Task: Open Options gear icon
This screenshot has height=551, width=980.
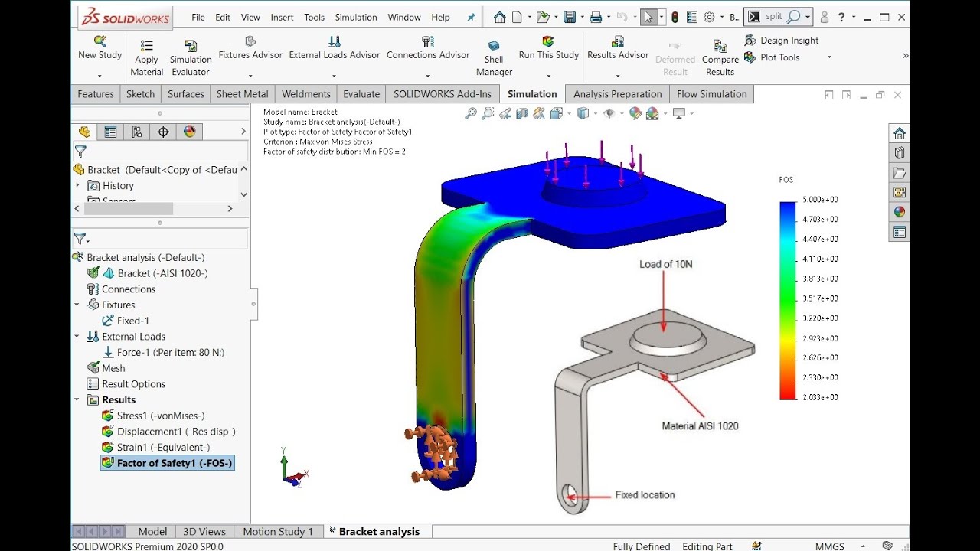Action: (709, 17)
